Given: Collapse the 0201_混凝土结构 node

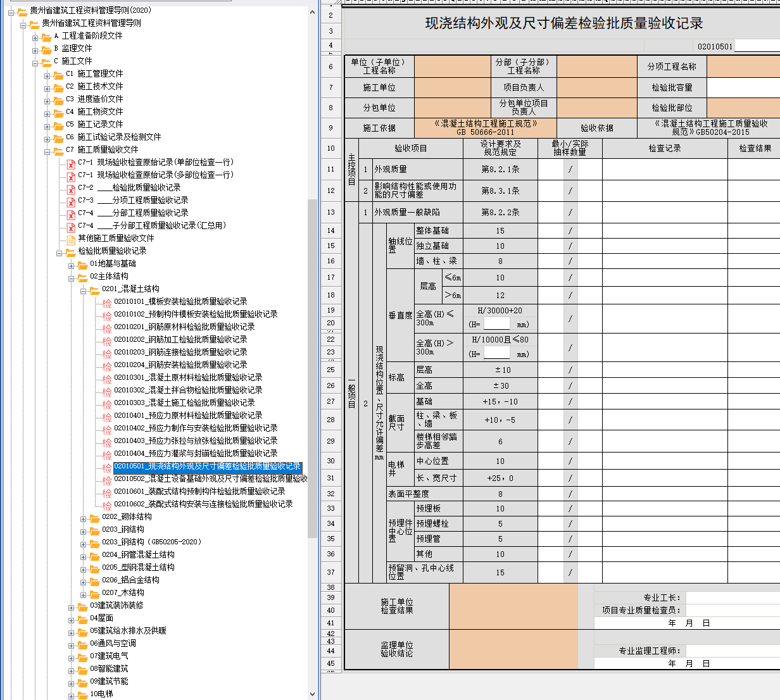Looking at the screenshot, I should pyautogui.click(x=84, y=291).
